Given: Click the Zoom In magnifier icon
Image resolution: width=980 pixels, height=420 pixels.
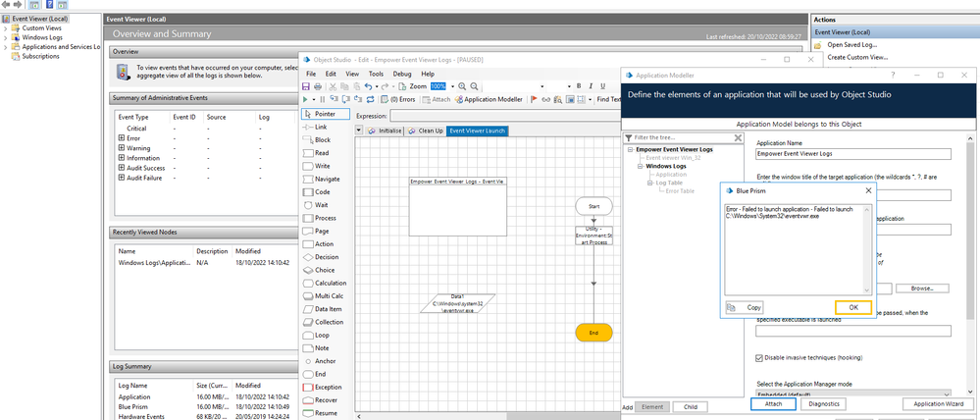Looking at the screenshot, I should [x=462, y=86].
